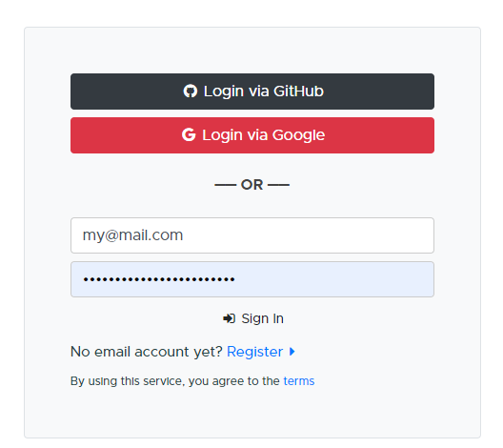Open the terms link
The image size is (503, 448).
pos(299,381)
